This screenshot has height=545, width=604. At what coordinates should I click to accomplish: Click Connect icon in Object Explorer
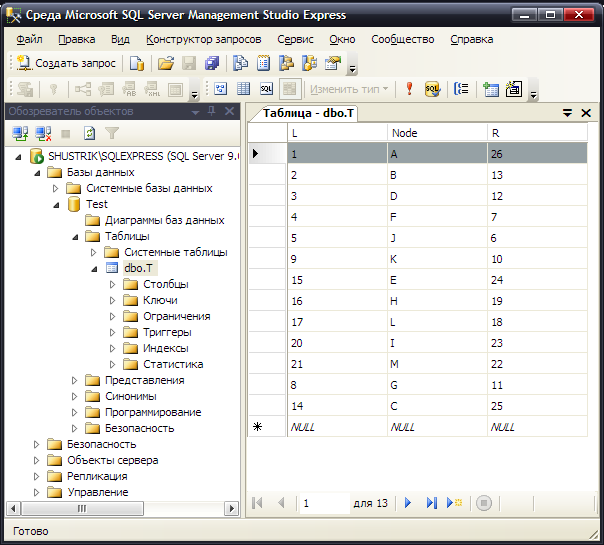point(20,134)
